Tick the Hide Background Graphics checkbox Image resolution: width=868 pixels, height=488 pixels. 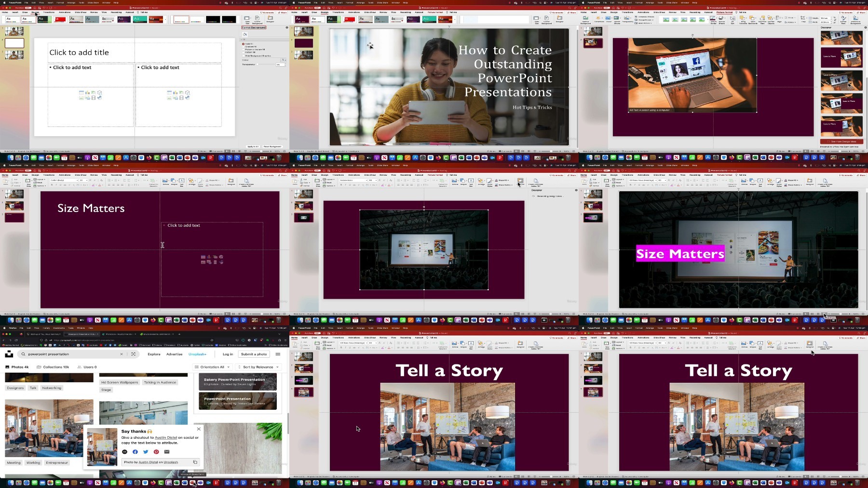tap(244, 56)
